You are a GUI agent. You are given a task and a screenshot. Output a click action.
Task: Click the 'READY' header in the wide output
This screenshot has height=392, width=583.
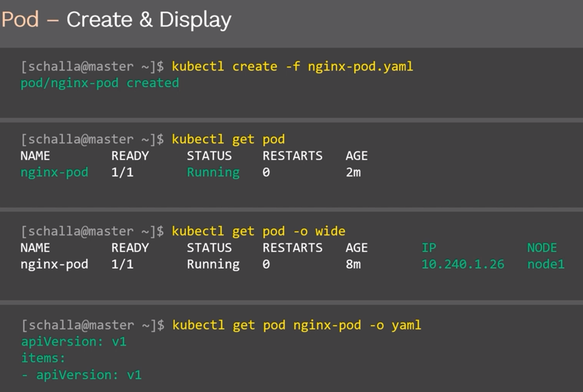130,248
